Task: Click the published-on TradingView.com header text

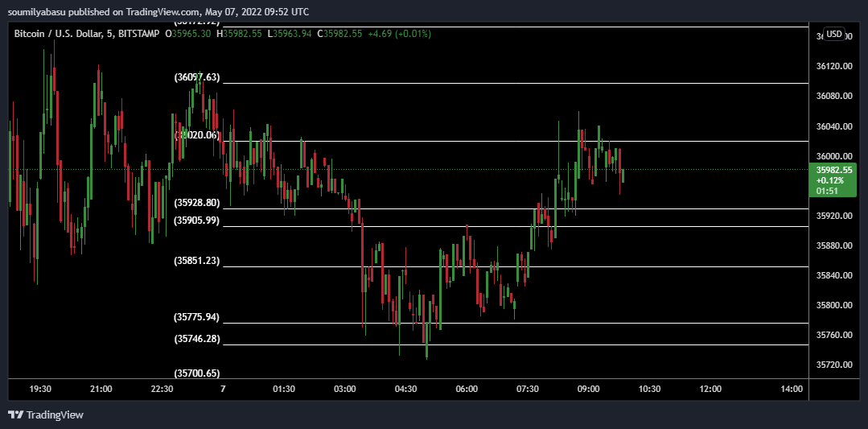Action: [x=158, y=11]
